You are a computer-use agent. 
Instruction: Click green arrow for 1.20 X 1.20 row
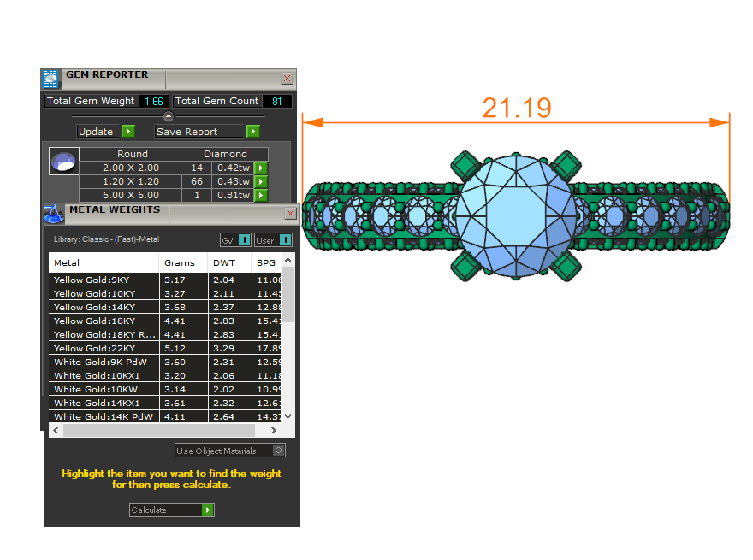coord(261,182)
